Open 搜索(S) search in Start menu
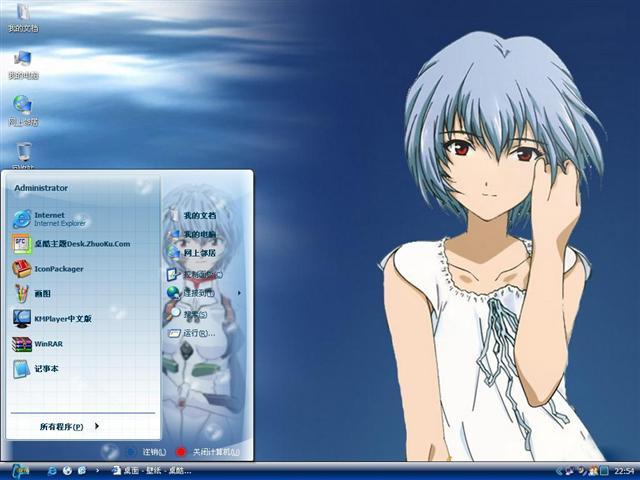 (x=189, y=314)
